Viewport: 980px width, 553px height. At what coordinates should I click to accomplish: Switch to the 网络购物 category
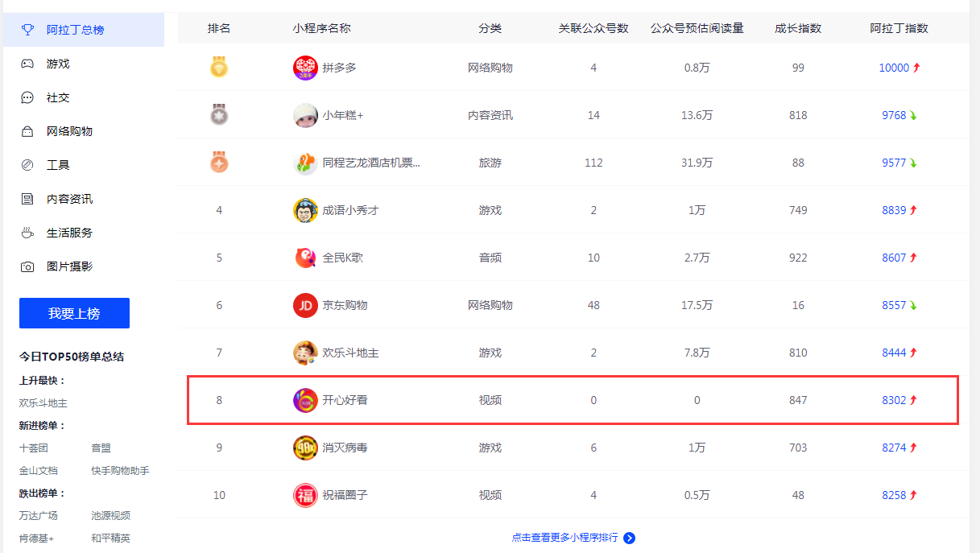coord(69,131)
